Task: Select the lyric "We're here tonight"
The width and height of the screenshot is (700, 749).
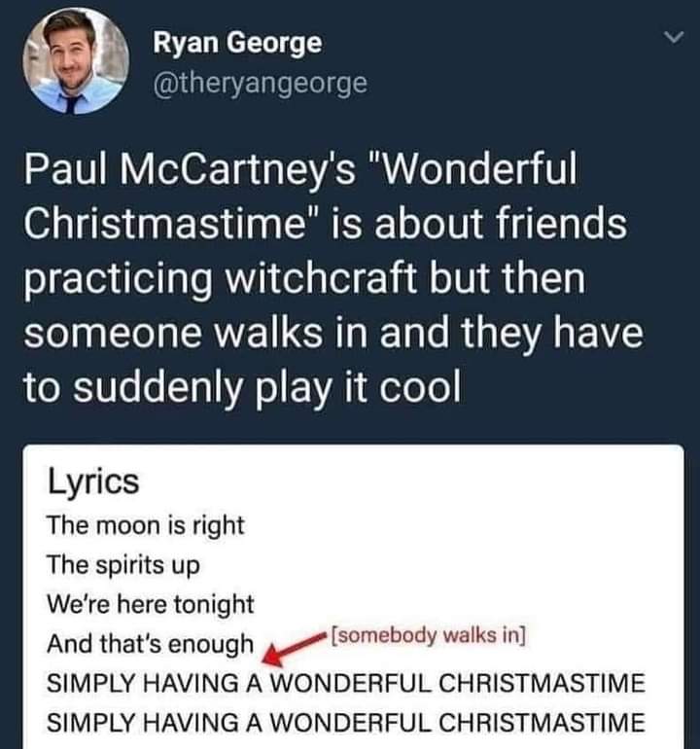Action: [151, 604]
